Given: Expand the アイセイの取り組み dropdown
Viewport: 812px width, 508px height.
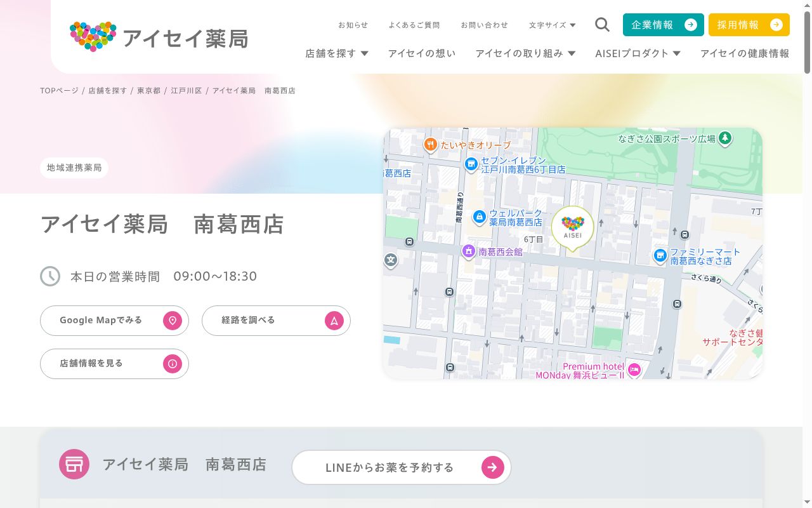Looking at the screenshot, I should click(525, 53).
